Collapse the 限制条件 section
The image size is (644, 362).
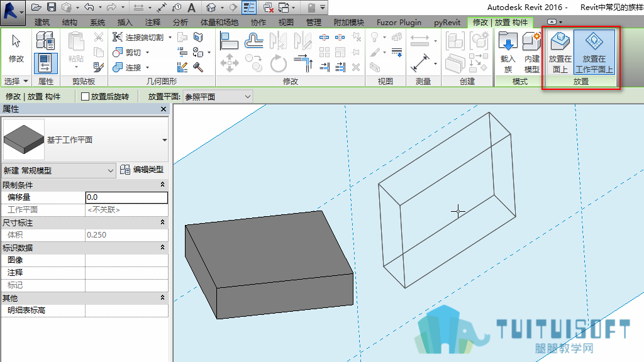coord(163,185)
